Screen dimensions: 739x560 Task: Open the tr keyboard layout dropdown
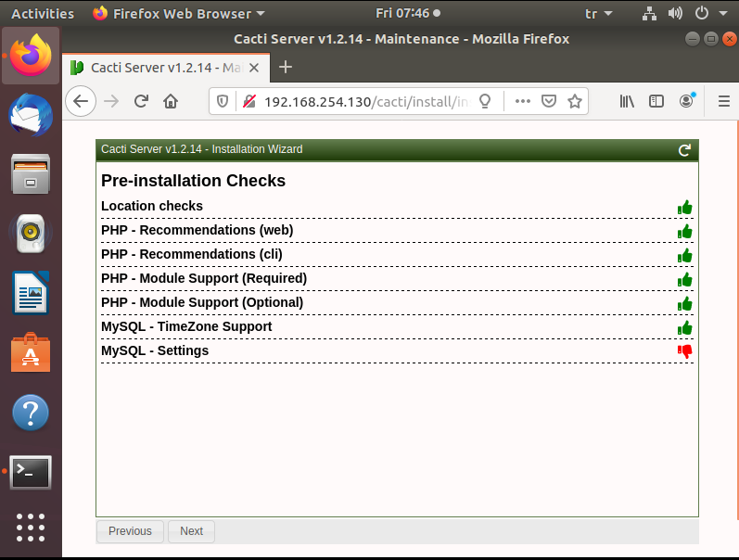pyautogui.click(x=599, y=13)
